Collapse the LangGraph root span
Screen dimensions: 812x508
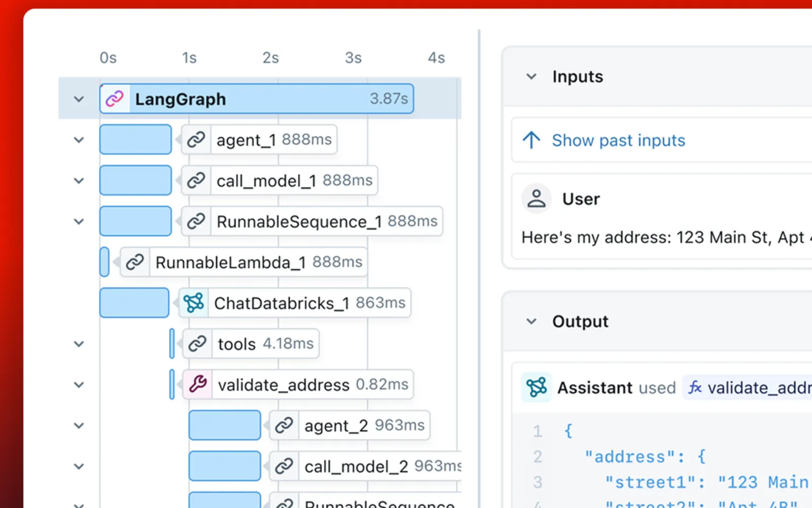pyautogui.click(x=79, y=99)
